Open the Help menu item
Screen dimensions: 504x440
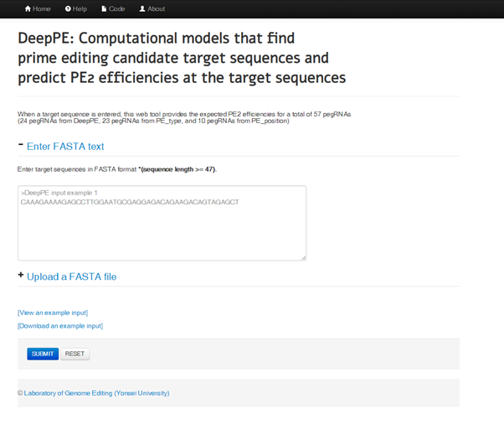coord(80,9)
